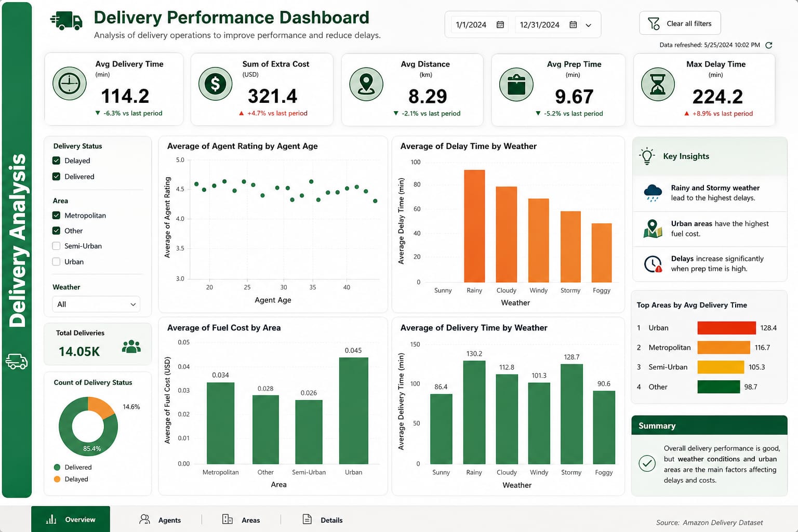Click the Delayed legend orange dot

tap(57, 479)
